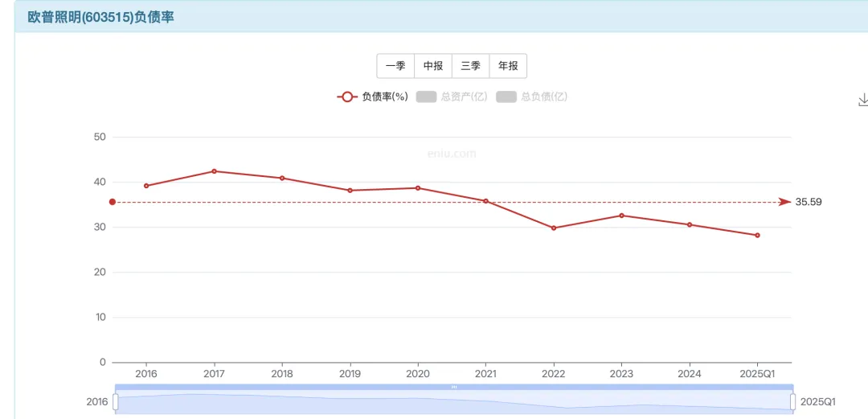
Task: Click the 2020 x-axis label
Action: [x=418, y=374]
